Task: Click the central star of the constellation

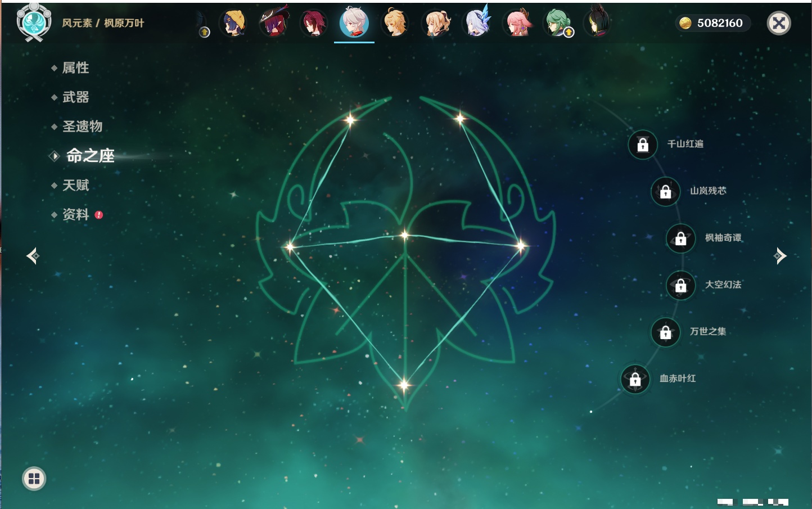Action: pyautogui.click(x=405, y=235)
